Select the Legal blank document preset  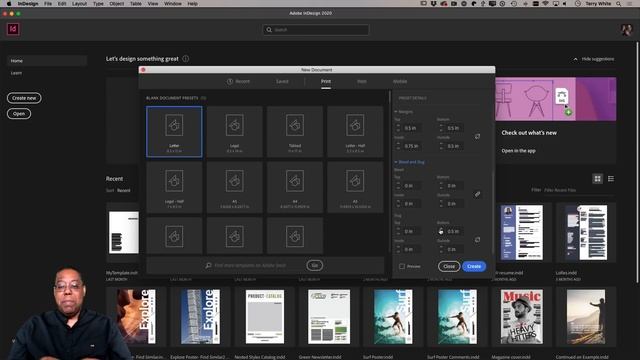point(234,131)
